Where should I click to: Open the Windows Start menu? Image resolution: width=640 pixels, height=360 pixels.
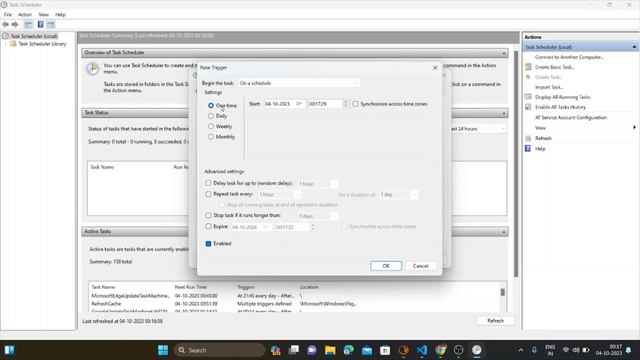163,350
